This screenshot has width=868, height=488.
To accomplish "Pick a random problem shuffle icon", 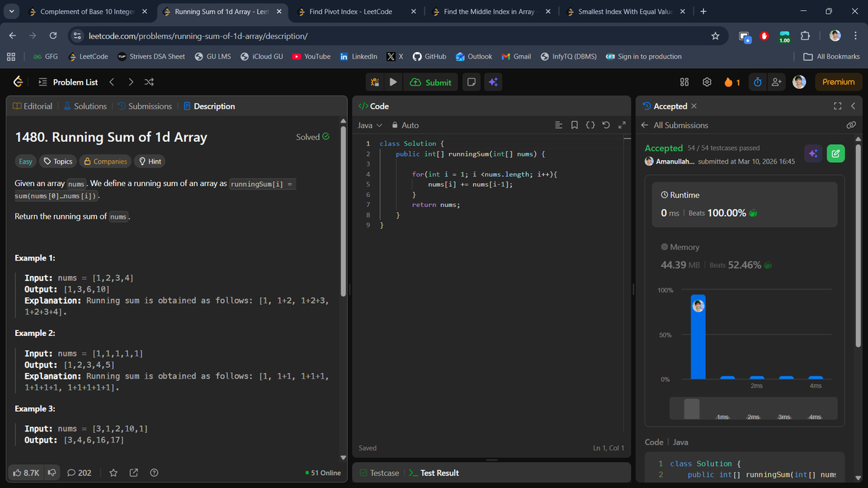I will click(149, 82).
